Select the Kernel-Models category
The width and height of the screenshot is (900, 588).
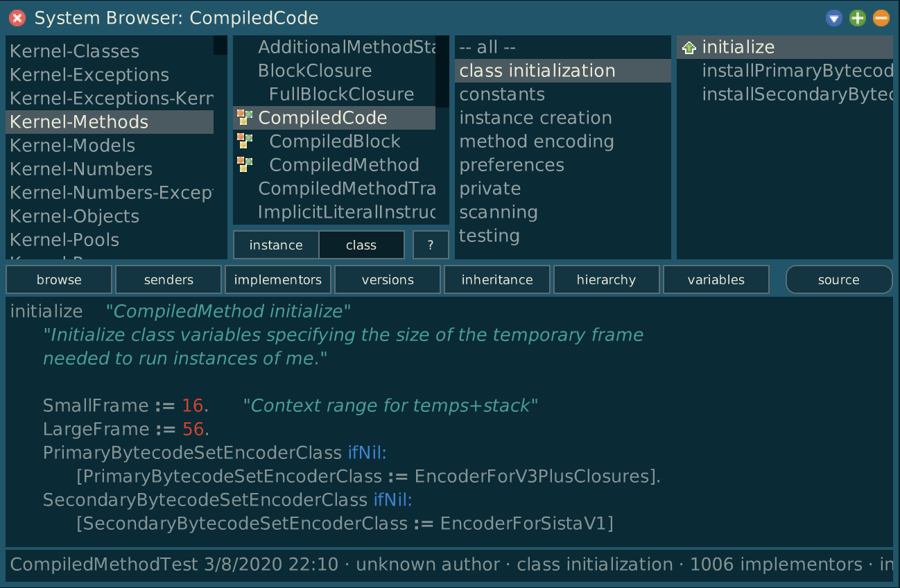point(110,146)
